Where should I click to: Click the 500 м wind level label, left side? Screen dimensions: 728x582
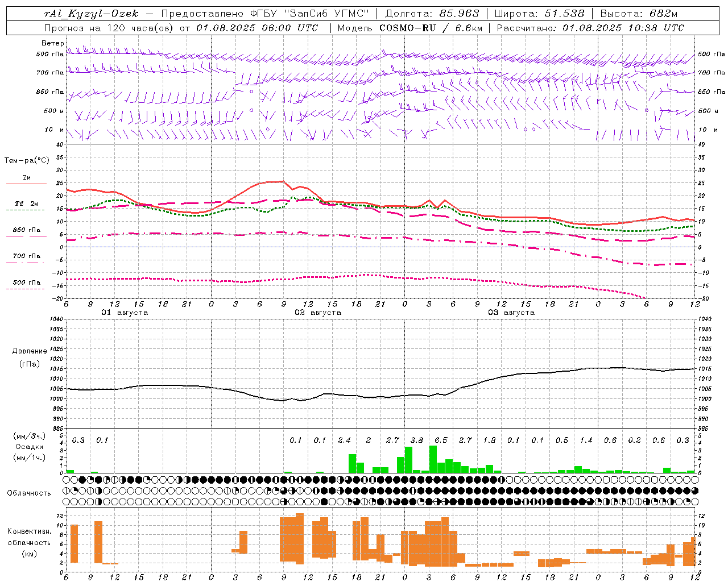(54, 111)
